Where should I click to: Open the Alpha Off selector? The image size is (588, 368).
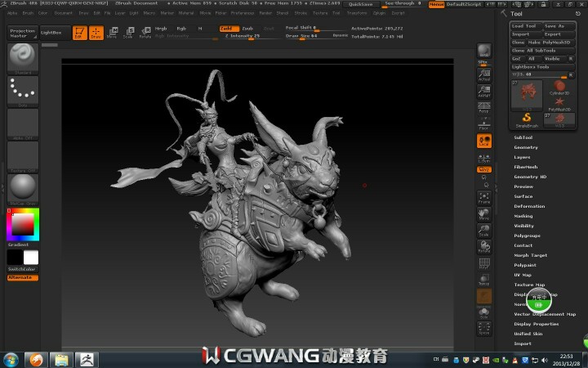pyautogui.click(x=23, y=124)
